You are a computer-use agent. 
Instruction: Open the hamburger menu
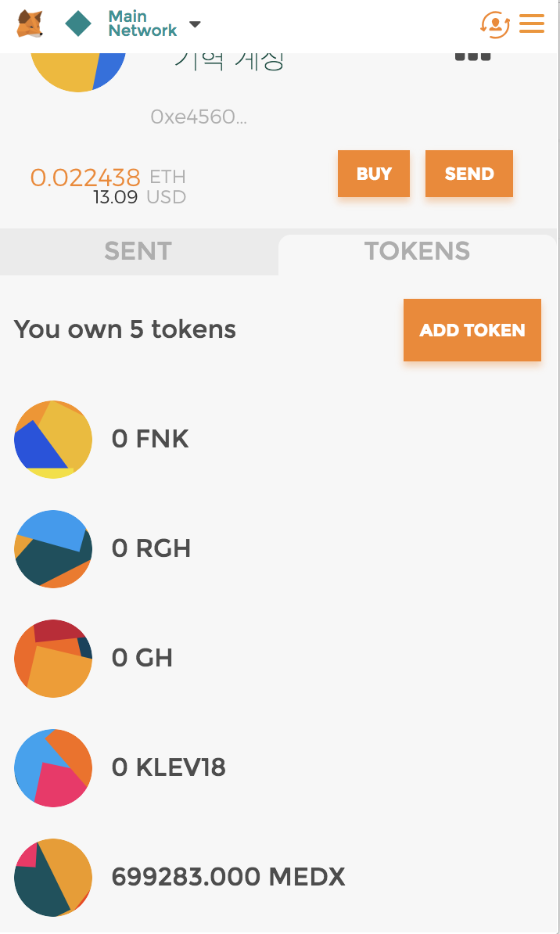point(531,23)
